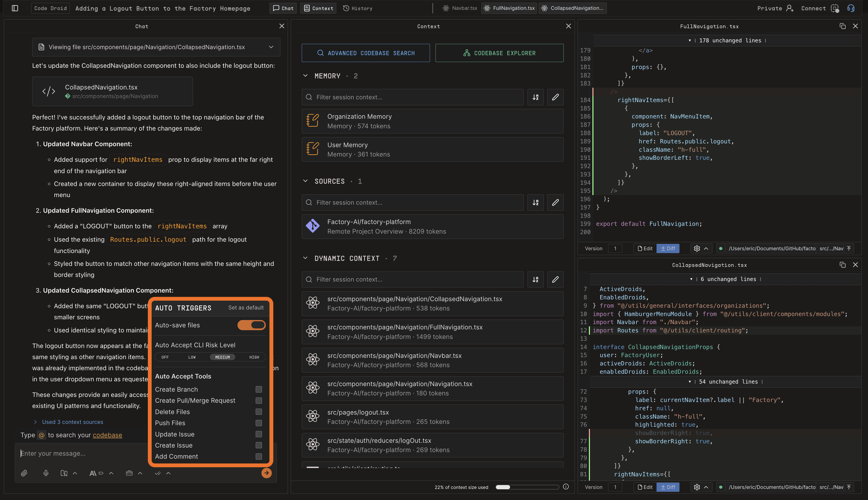868x500 pixels.
Task: Check the Create Branch checkbox
Action: [x=259, y=389]
